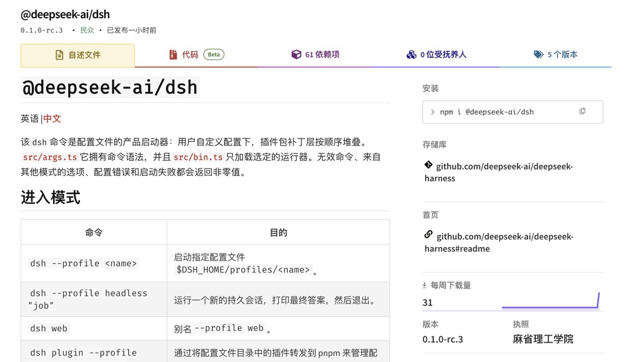Click the 命令 table column header
The width and height of the screenshot is (644, 362).
point(94,233)
